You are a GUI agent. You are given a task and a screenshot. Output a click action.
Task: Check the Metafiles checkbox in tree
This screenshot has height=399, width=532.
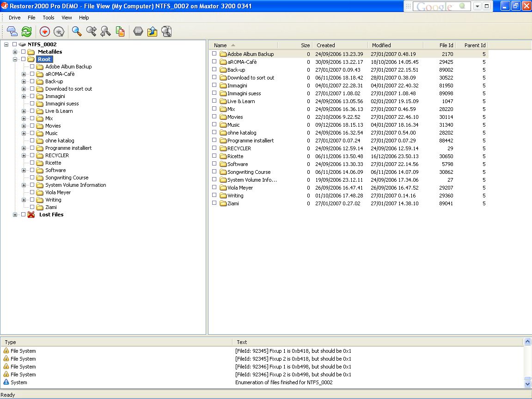click(24, 52)
